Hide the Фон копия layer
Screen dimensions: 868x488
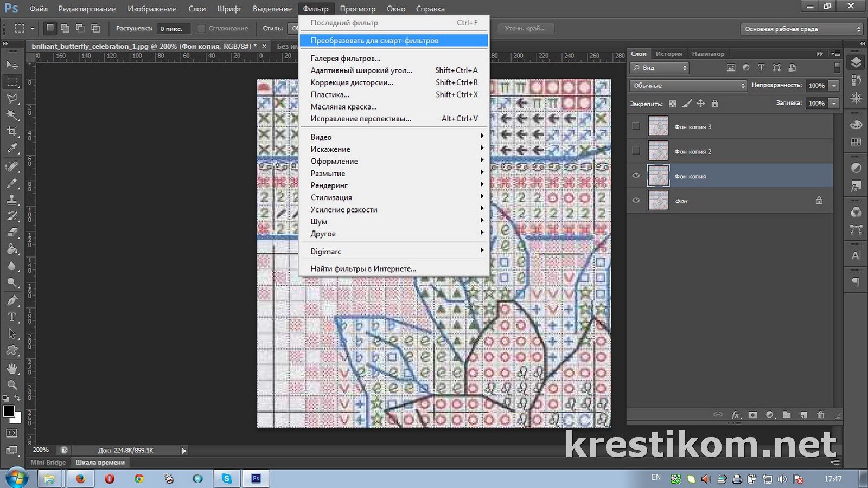point(636,176)
